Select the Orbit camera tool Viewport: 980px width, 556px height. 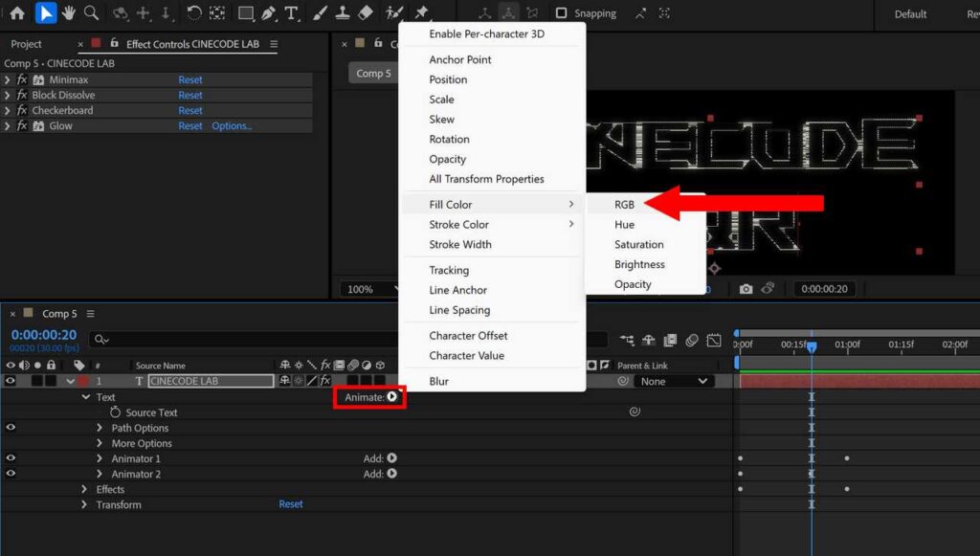120,13
